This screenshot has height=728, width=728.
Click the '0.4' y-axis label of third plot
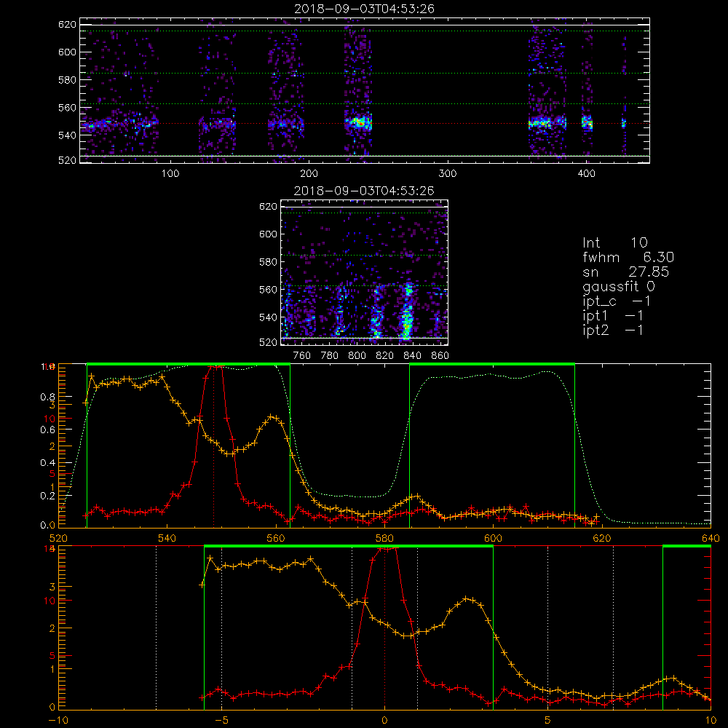point(47,463)
